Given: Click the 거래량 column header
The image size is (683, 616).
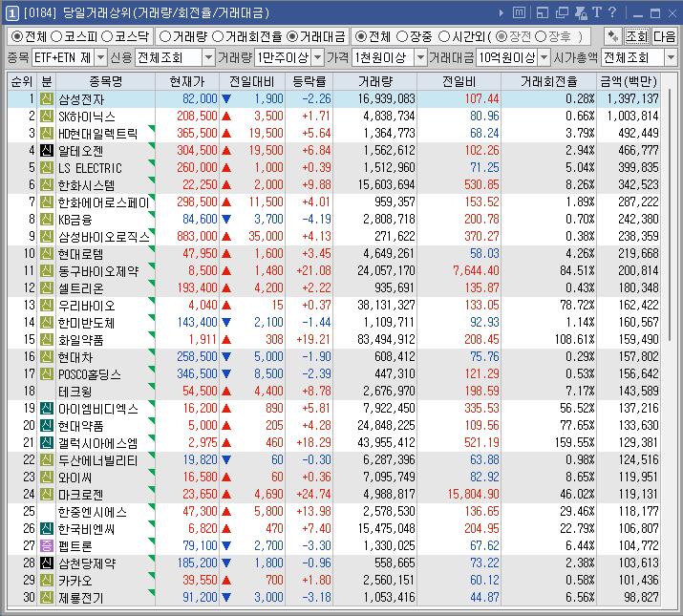Looking at the screenshot, I should click(x=375, y=81).
